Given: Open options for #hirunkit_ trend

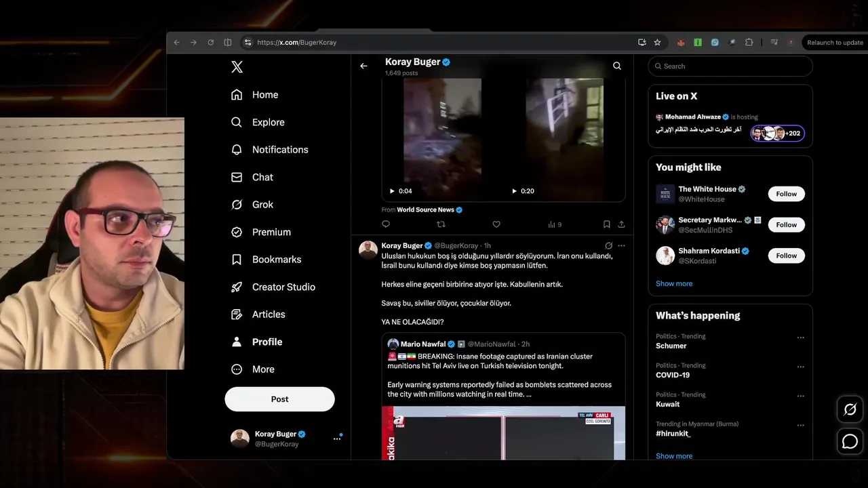Looking at the screenshot, I should [x=800, y=425].
